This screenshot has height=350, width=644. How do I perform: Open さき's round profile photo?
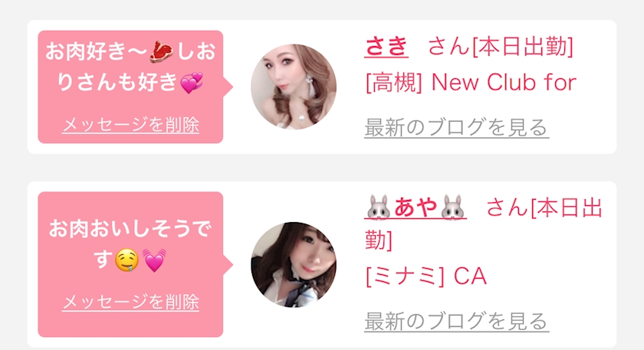[294, 87]
